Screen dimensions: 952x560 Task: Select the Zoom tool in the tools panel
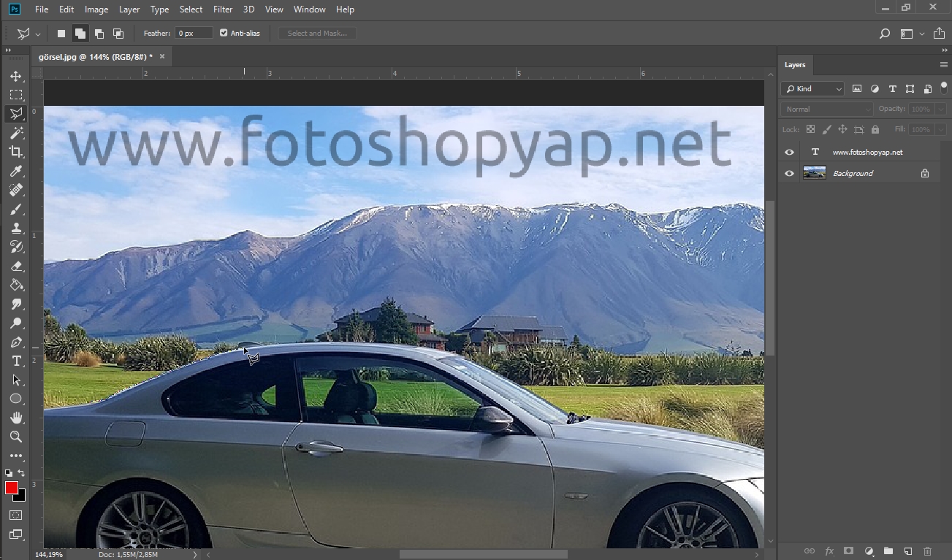pyautogui.click(x=16, y=437)
